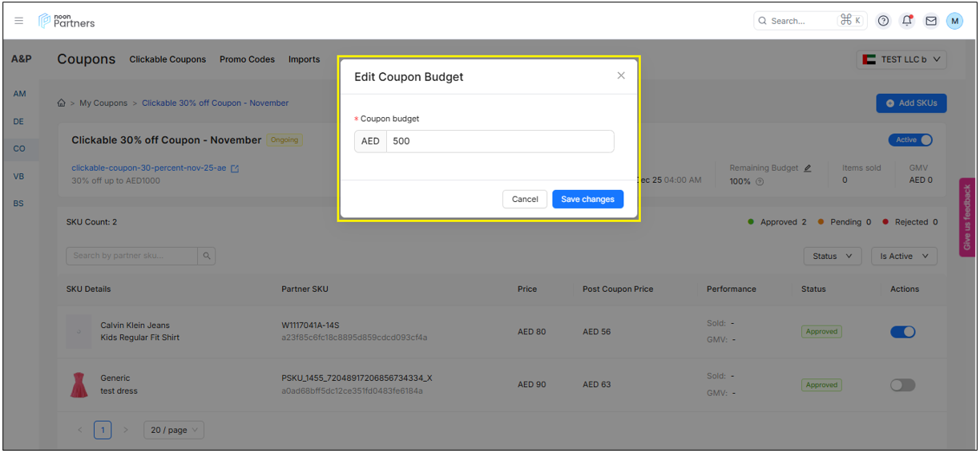Click the home breadcrumb icon
Viewport: 980px width, 453px height.
point(62,103)
